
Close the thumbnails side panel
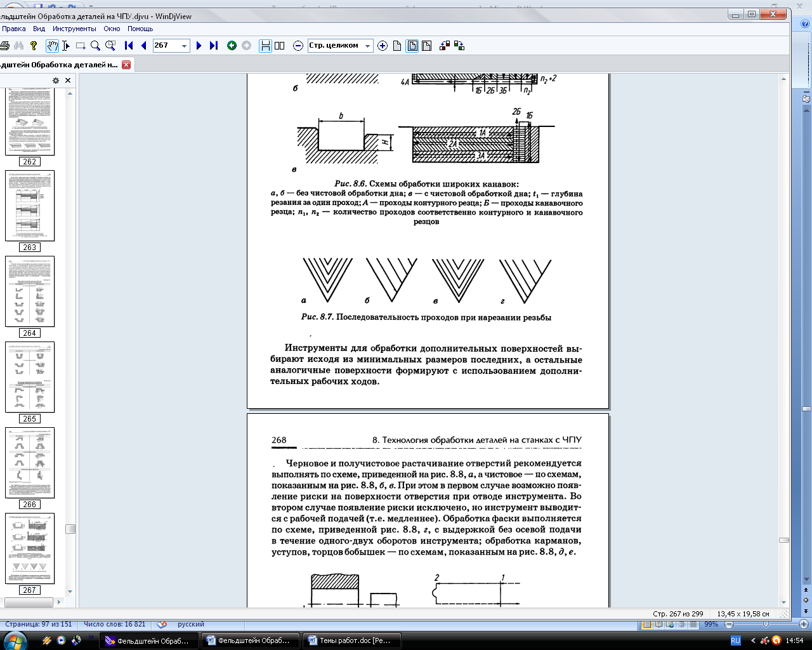[x=68, y=81]
